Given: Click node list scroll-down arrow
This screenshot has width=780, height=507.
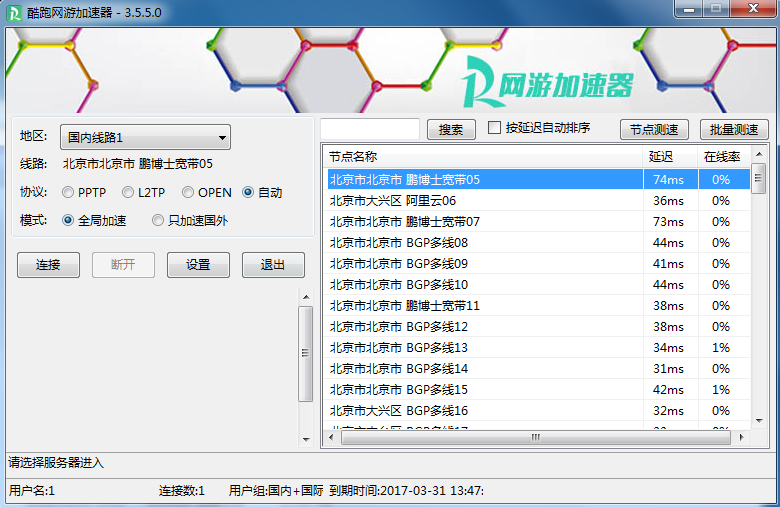Looking at the screenshot, I should 759,421.
